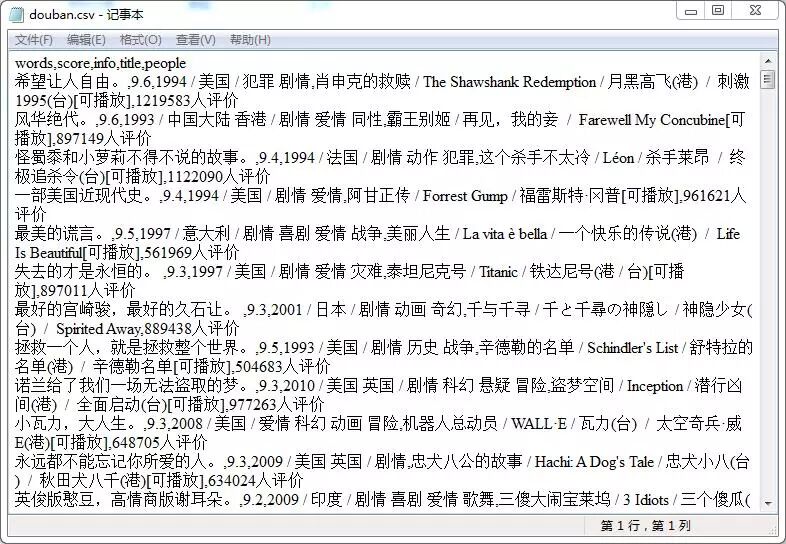The height and width of the screenshot is (544, 786).
Task: Open the 编辑(E) menu
Action: pyautogui.click(x=86, y=40)
